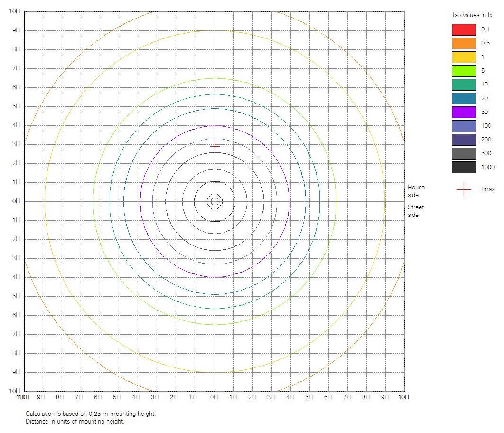Click 'Iso values in lx' legend title

tap(472, 15)
